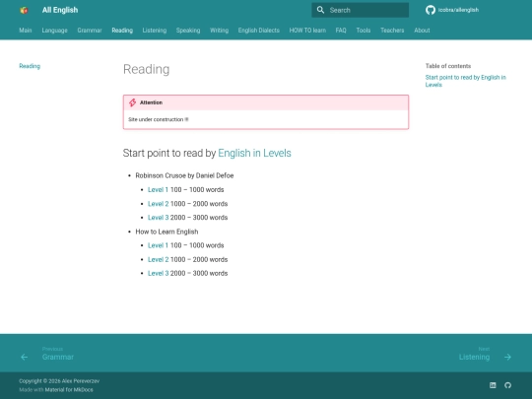532x399 pixels.
Task: Click the How to Learn English list item
Action: pyautogui.click(x=166, y=232)
